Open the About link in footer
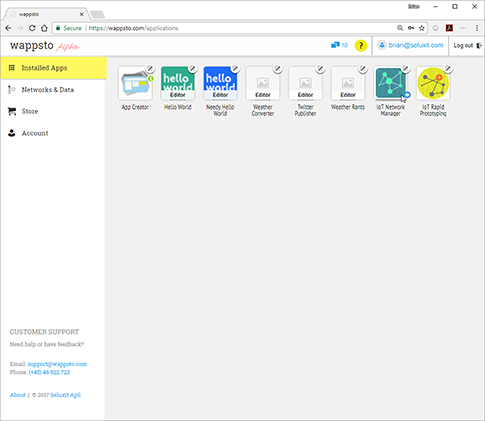 (18, 395)
